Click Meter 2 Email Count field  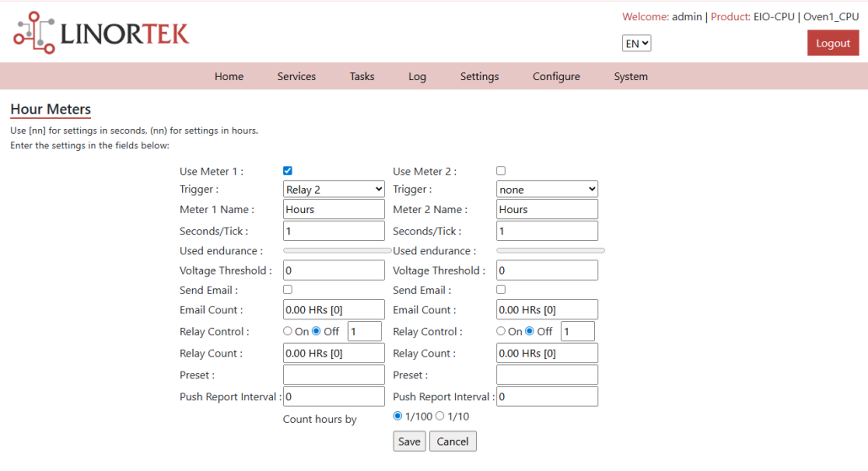(x=547, y=309)
